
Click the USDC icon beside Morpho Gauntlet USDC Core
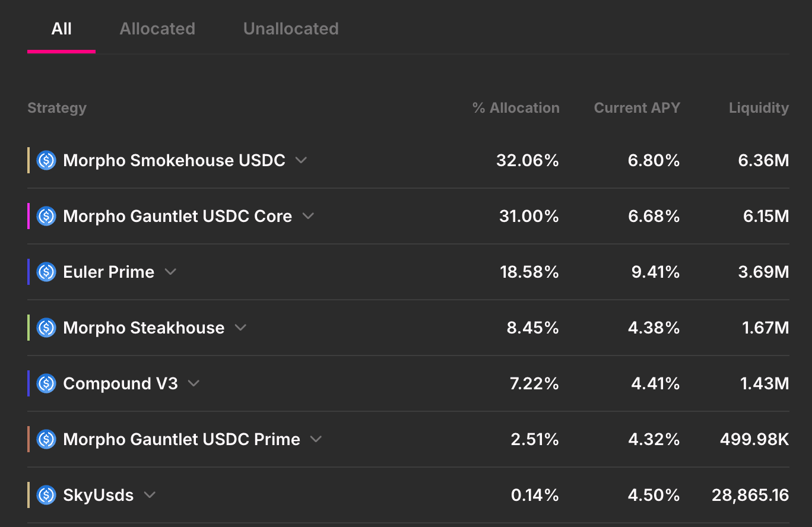46,216
